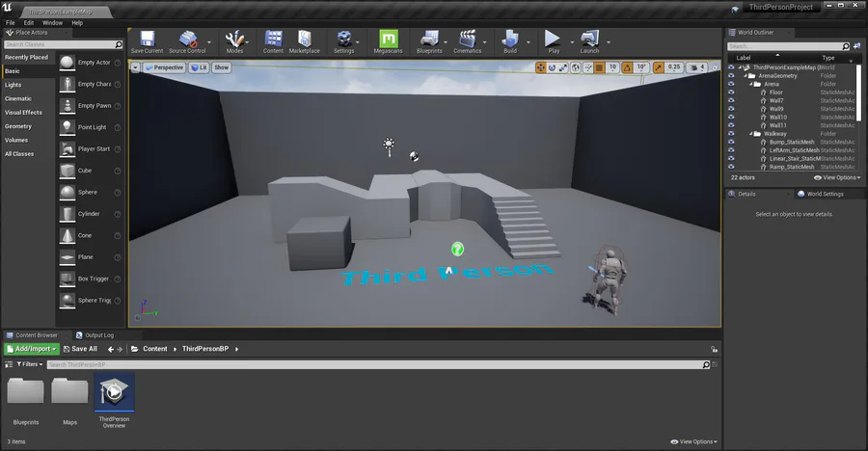Image resolution: width=868 pixels, height=451 pixels.
Task: Click the Add/Import button
Action: [32, 349]
